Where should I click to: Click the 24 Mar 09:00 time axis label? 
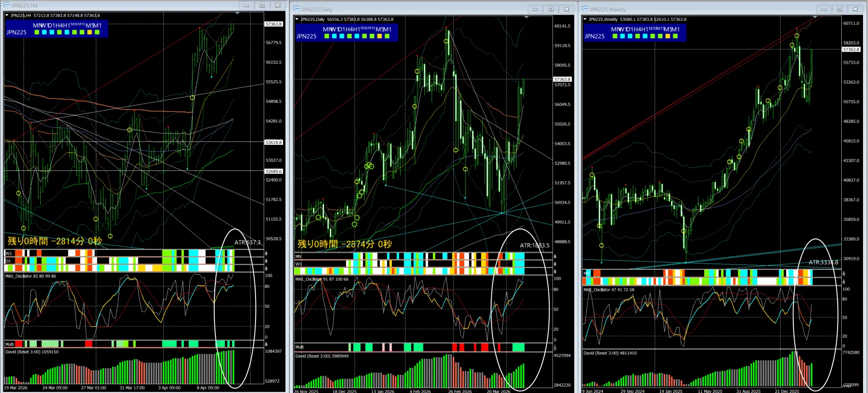click(x=55, y=388)
